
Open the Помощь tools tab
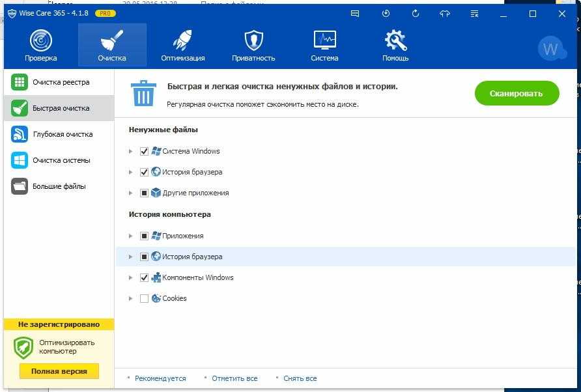coord(395,45)
